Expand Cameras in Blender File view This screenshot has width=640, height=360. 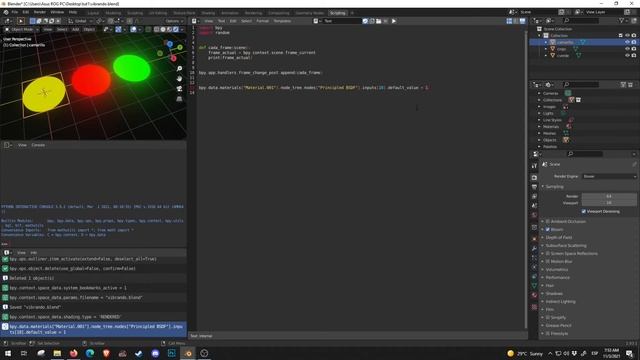[539, 93]
